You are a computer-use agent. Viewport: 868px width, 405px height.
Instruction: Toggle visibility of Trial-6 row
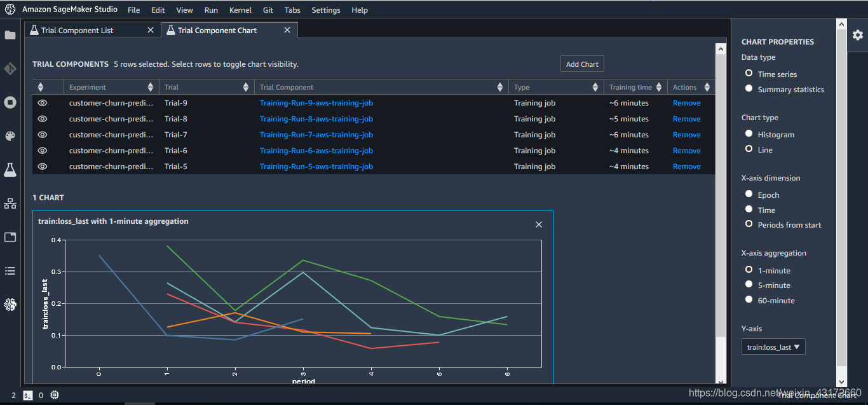[43, 151]
